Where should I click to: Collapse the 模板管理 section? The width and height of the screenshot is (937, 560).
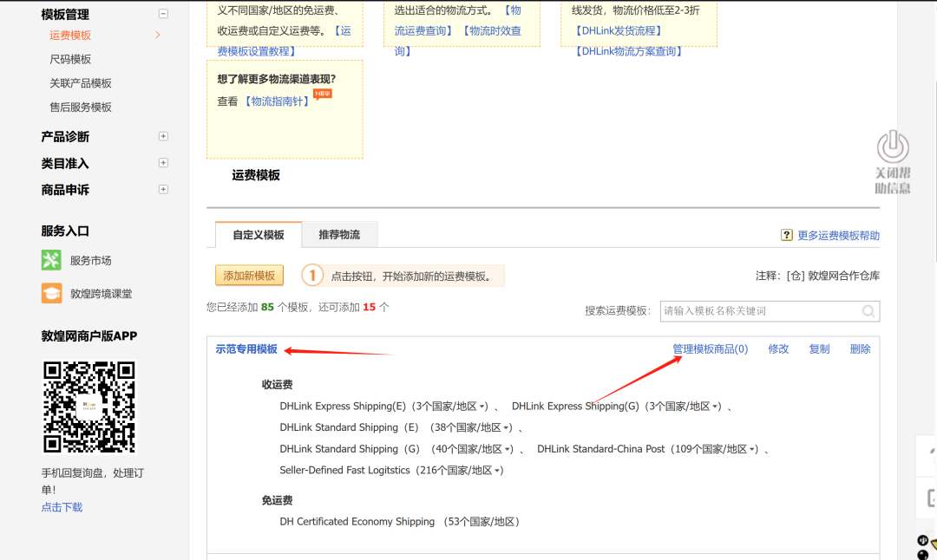tap(163, 14)
